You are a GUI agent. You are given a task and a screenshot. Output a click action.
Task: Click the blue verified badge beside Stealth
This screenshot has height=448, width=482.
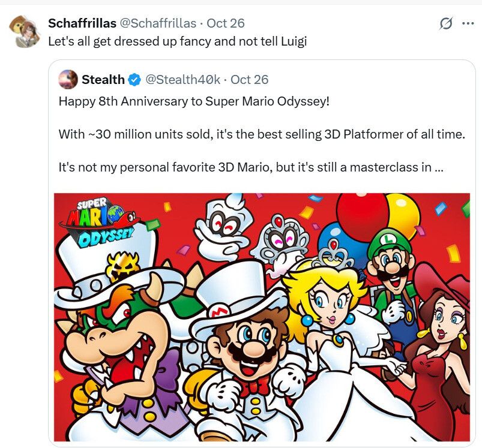(135, 80)
